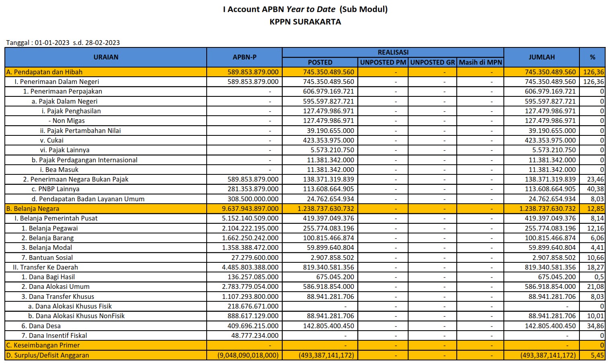Click the '- Non Migas' label
The height and width of the screenshot is (364, 610).
click(x=66, y=121)
